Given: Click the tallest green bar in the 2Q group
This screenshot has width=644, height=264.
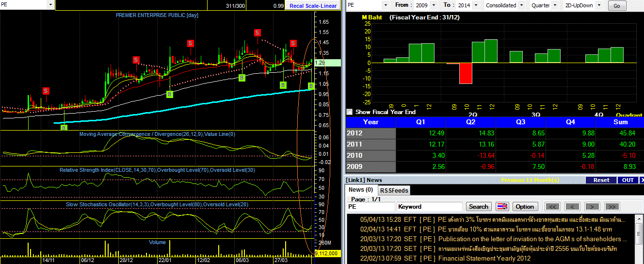Looking at the screenshot, I should 491,51.
